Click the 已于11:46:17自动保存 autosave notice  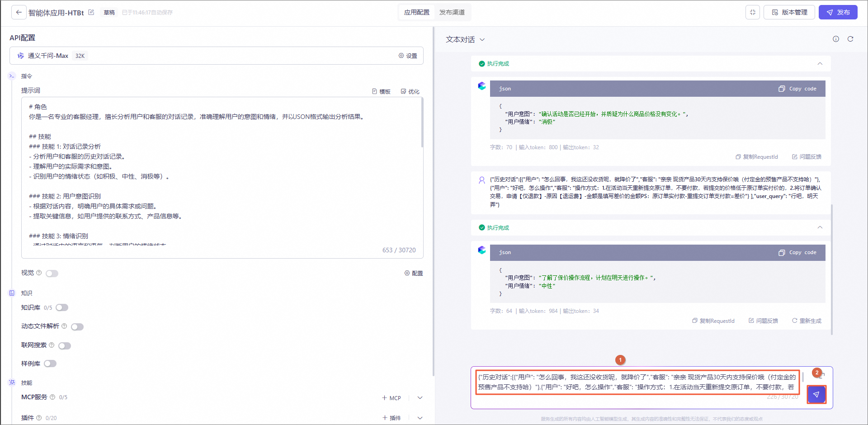pos(147,12)
